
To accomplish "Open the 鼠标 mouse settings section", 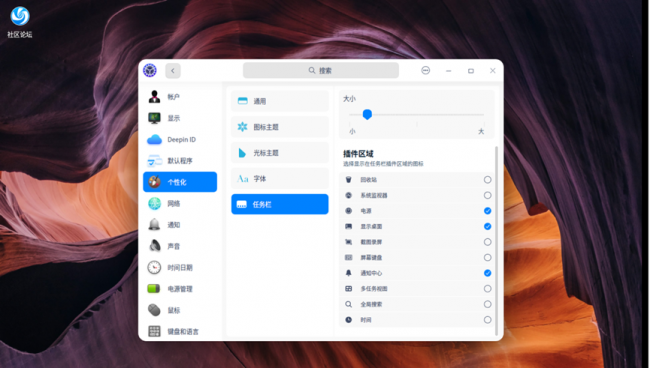I will (x=180, y=310).
